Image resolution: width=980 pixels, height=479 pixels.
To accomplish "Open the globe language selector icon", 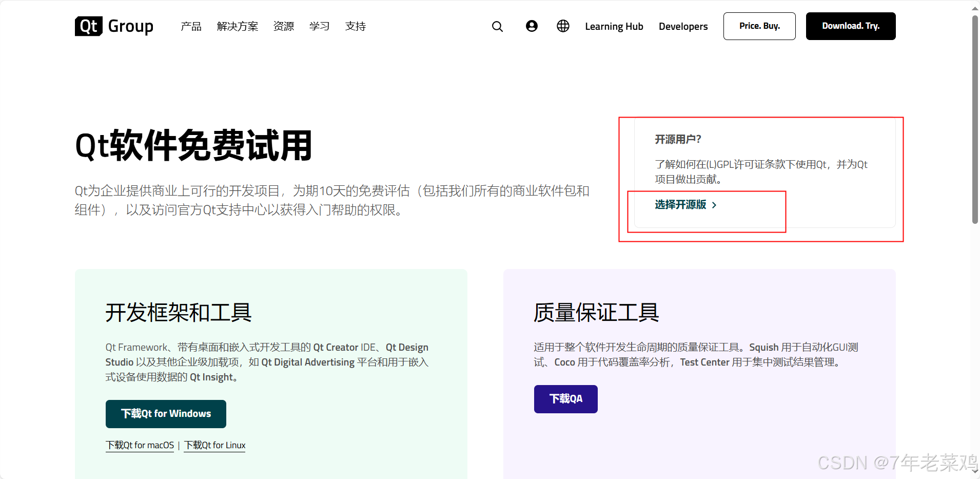I will [x=563, y=26].
